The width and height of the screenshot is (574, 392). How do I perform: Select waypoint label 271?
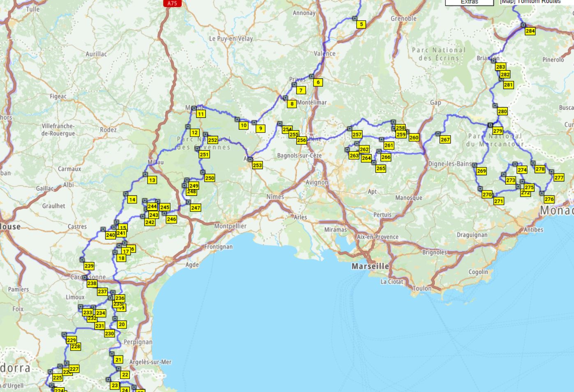click(x=498, y=201)
